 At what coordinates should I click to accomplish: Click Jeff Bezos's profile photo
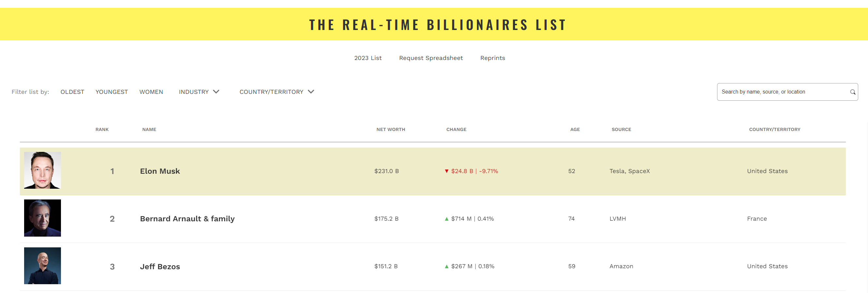click(42, 266)
